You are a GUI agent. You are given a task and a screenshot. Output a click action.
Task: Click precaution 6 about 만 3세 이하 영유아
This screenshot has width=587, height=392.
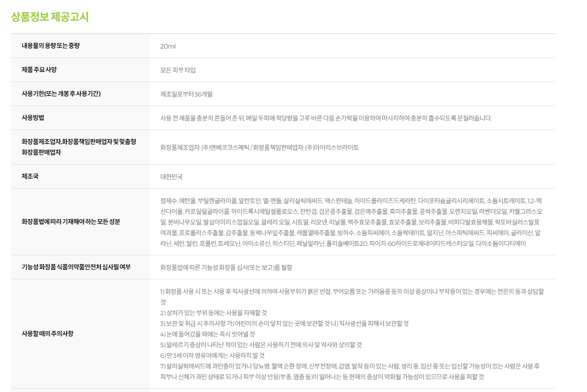click(x=212, y=355)
